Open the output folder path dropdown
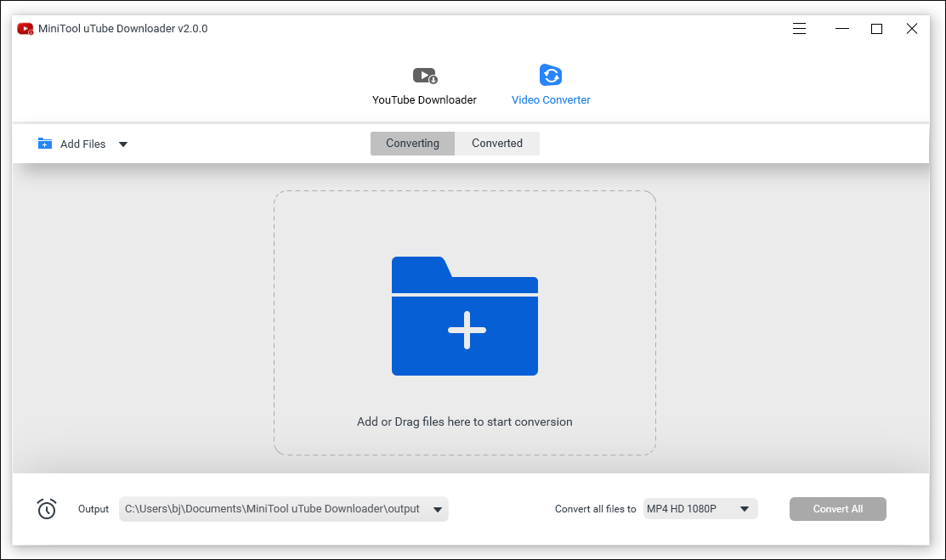 click(x=438, y=509)
